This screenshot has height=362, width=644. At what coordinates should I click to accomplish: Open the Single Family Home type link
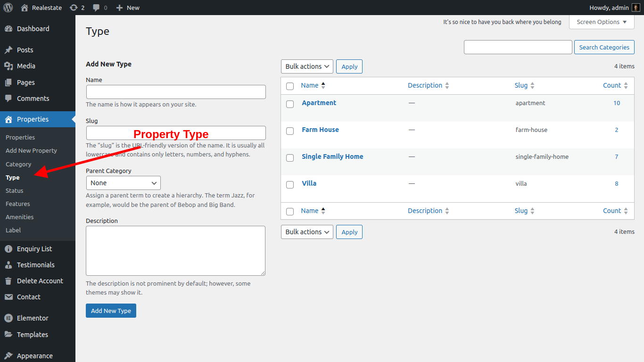(x=332, y=156)
